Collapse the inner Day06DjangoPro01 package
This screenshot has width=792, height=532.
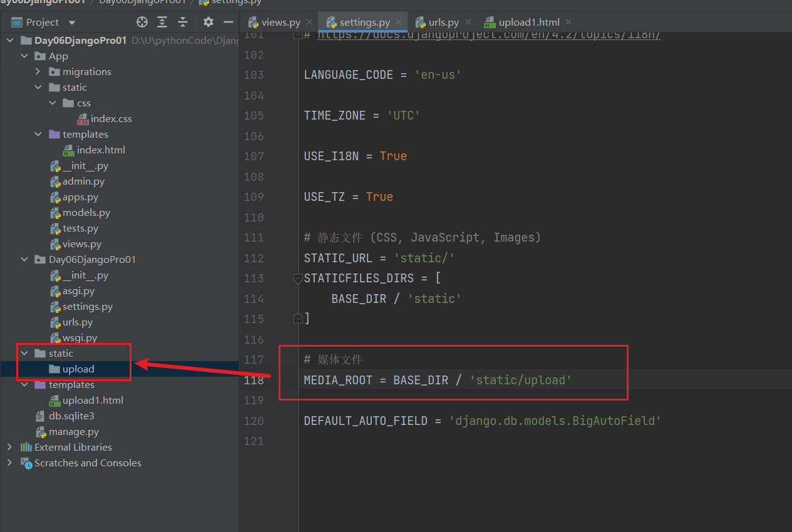(x=24, y=260)
